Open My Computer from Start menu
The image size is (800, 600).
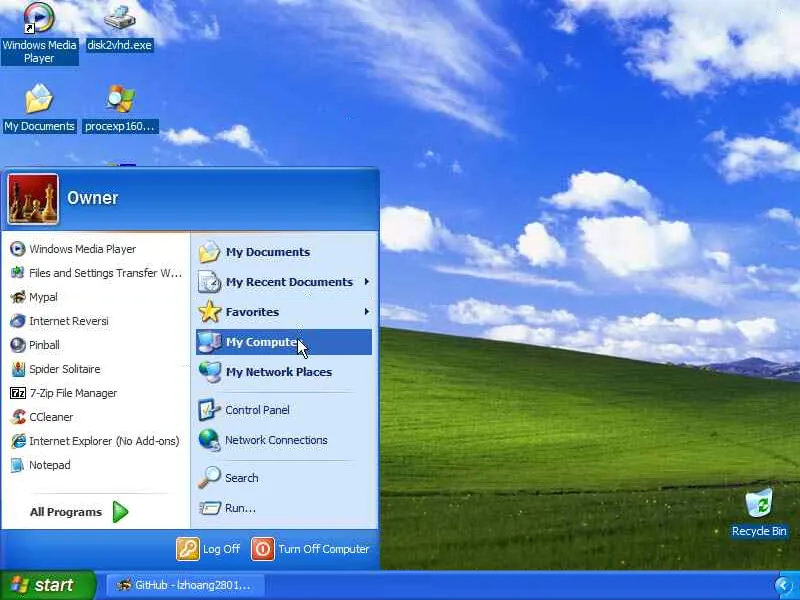(x=284, y=342)
